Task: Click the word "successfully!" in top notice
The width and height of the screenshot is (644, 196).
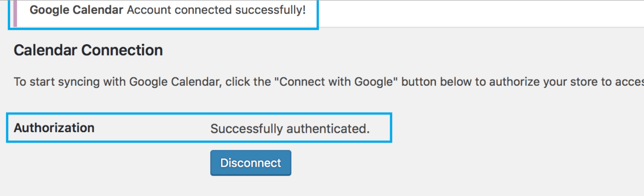Action: tap(270, 10)
